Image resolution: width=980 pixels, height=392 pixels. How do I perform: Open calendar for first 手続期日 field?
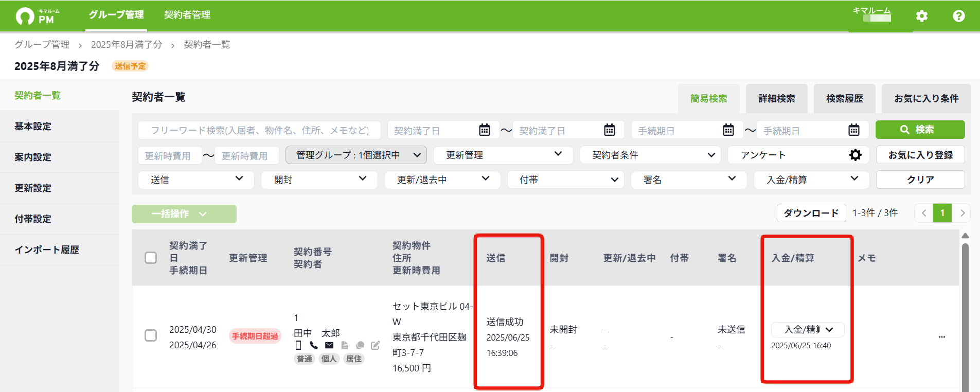pos(728,130)
